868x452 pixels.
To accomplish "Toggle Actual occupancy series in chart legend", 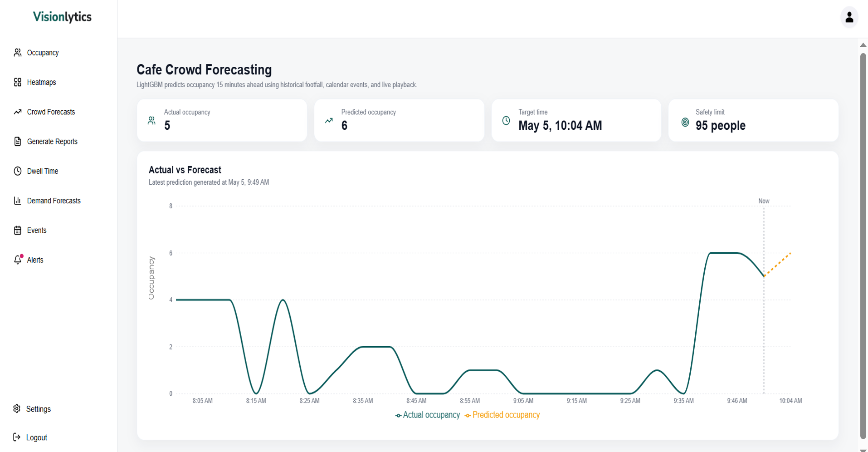I will point(427,415).
